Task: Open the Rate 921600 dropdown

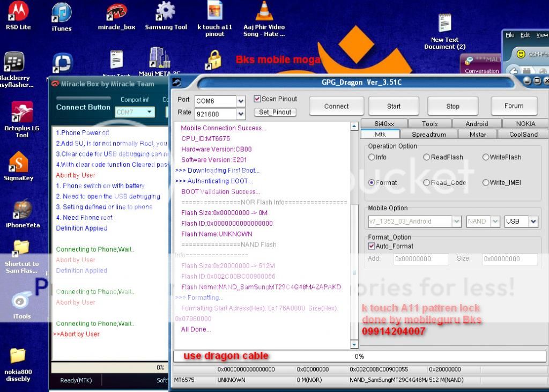Action: pos(241,114)
